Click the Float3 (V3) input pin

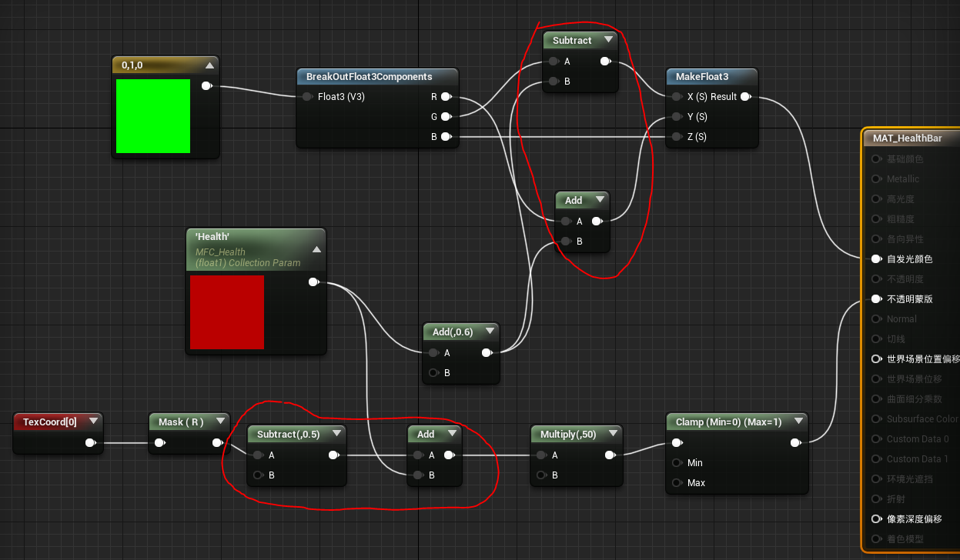307,97
